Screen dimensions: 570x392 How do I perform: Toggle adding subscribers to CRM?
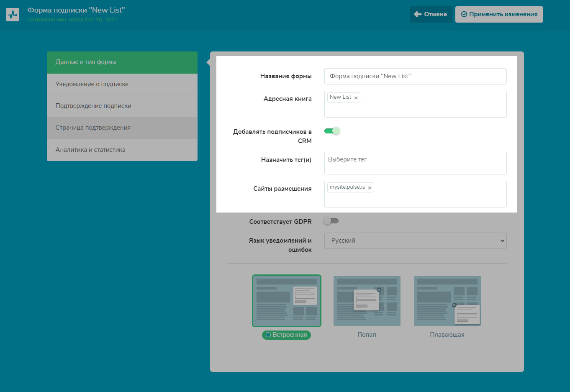tap(332, 131)
